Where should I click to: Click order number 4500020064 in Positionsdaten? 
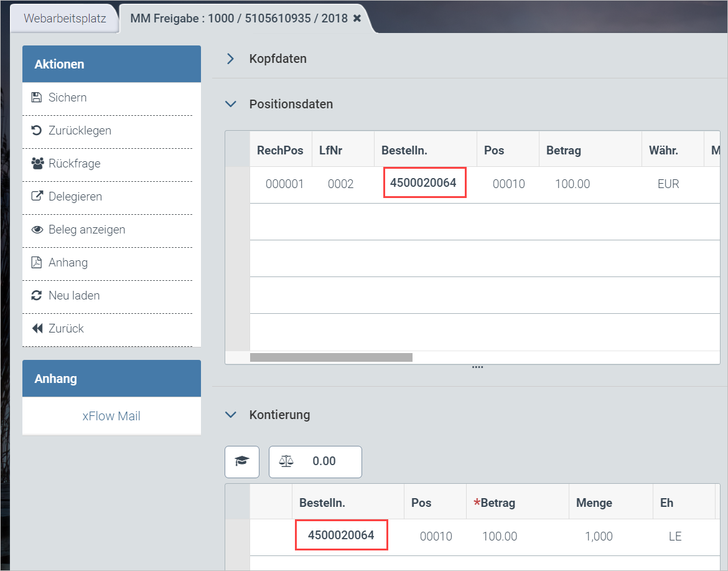click(x=423, y=183)
